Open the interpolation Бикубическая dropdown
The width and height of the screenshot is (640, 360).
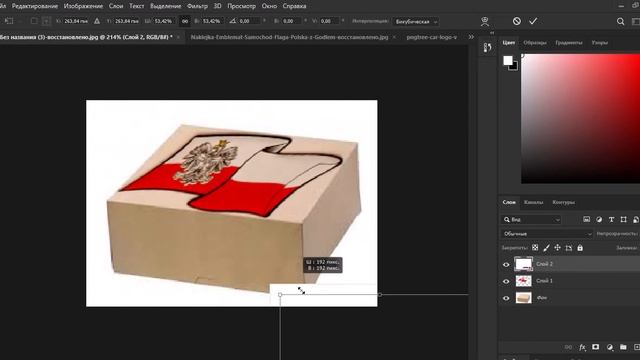point(416,22)
